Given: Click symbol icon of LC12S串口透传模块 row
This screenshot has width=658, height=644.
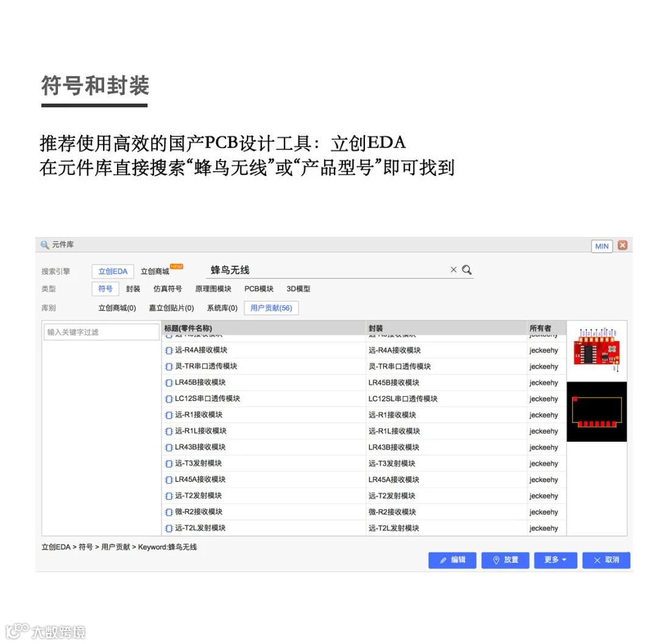Looking at the screenshot, I should point(169,399).
